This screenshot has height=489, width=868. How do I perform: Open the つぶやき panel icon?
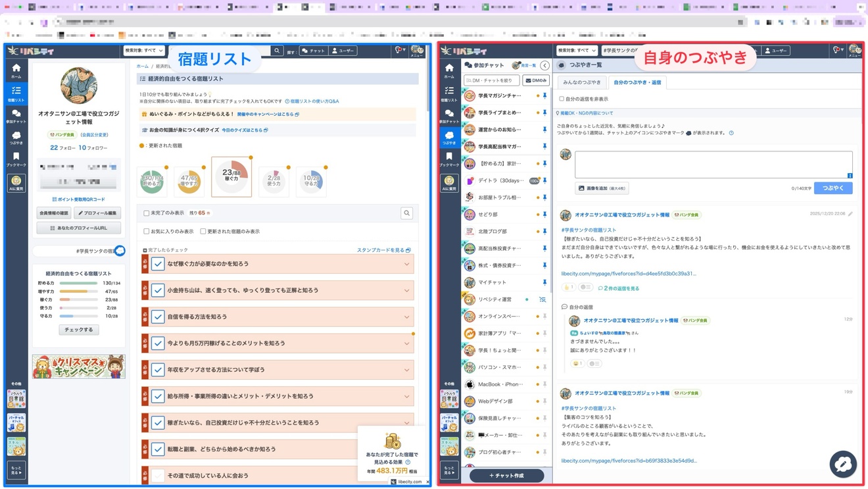[x=15, y=136]
